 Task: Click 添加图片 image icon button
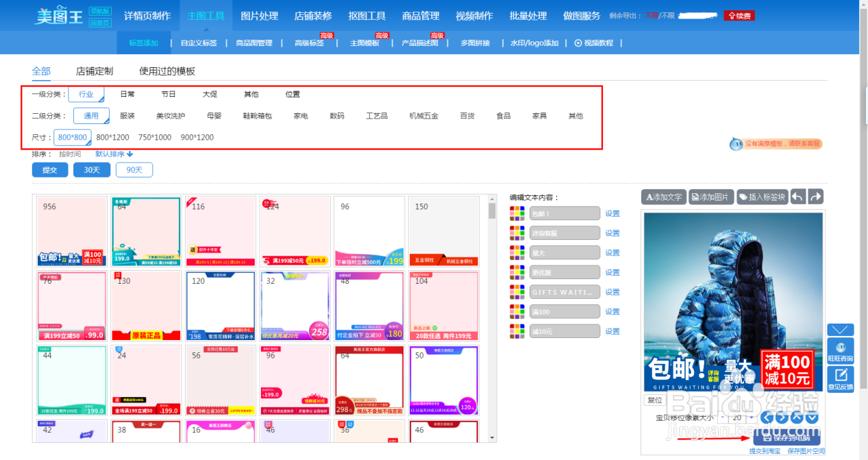pos(711,197)
